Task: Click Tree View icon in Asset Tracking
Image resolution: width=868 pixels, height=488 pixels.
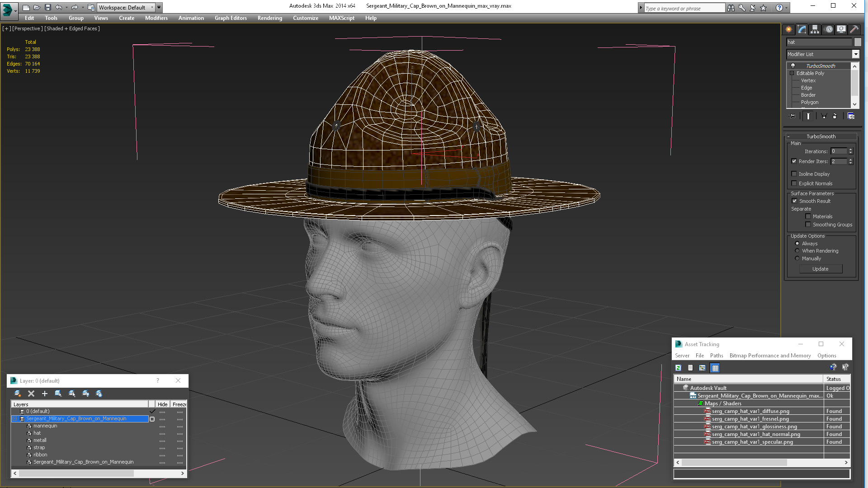Action: click(702, 368)
